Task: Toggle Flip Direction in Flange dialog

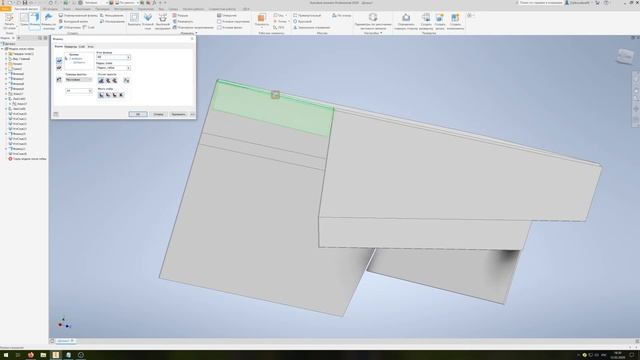Action: tap(59, 80)
